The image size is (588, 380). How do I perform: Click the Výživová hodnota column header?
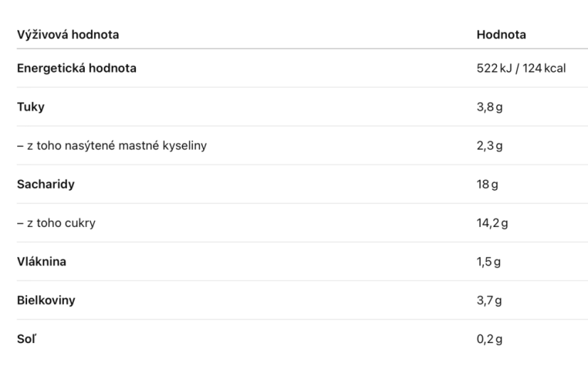pos(68,34)
